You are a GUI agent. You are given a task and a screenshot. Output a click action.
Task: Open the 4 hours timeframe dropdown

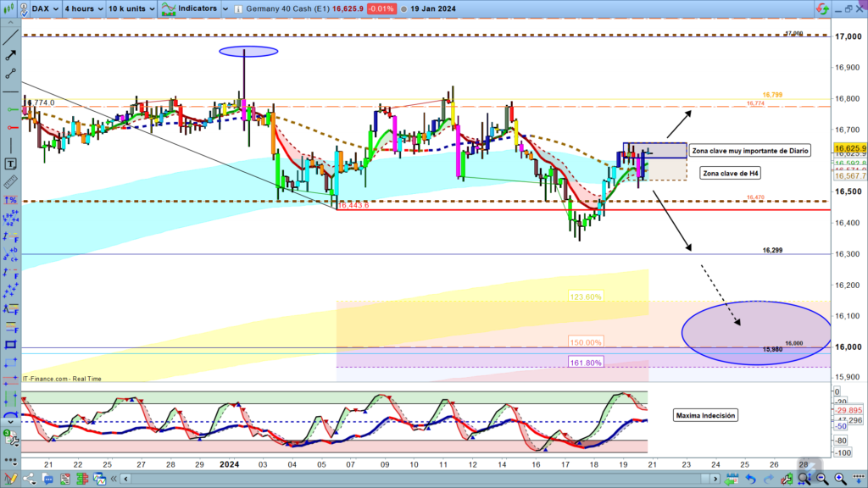coord(83,8)
